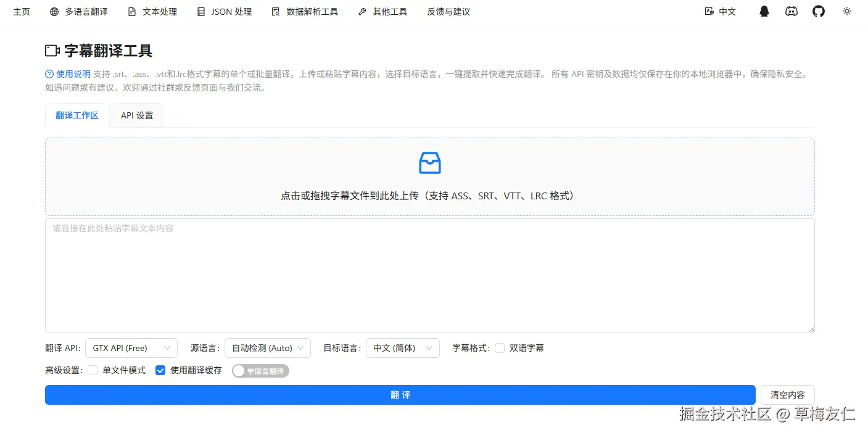Screen dimensions: 868x435
Task: Open the GitHub icon link
Action: pos(819,11)
